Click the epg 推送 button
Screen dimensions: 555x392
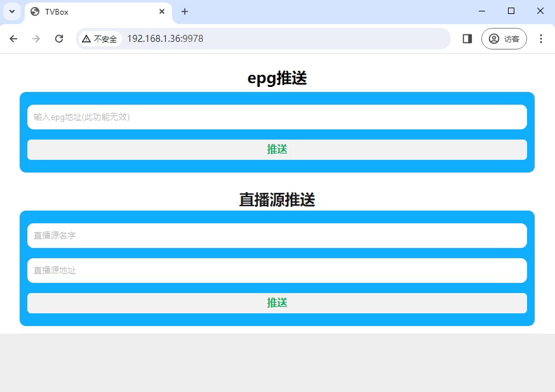point(277,150)
